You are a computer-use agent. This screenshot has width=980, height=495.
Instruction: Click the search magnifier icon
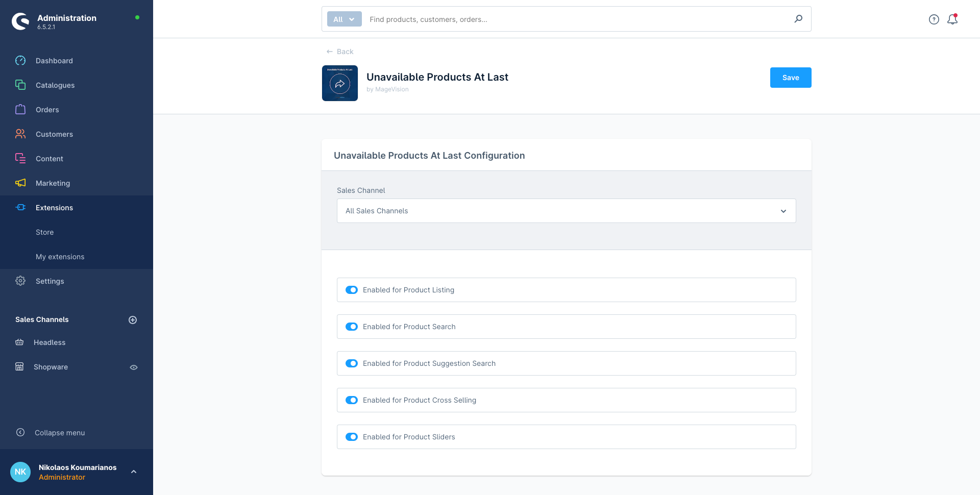point(798,19)
